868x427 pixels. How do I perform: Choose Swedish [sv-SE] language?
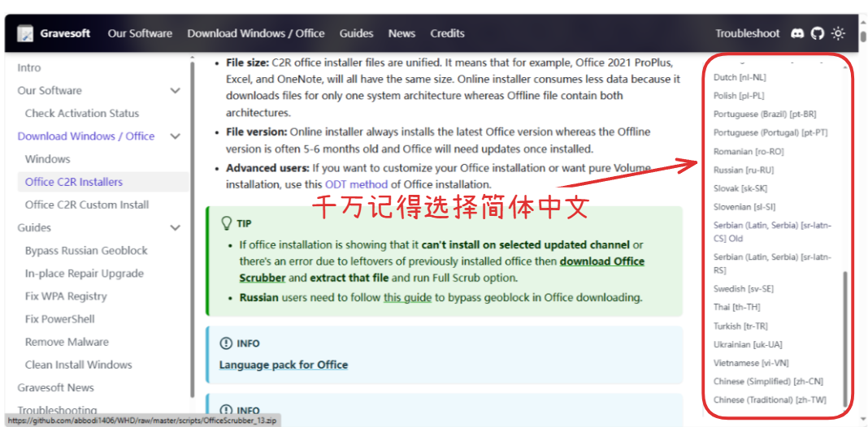[744, 289]
